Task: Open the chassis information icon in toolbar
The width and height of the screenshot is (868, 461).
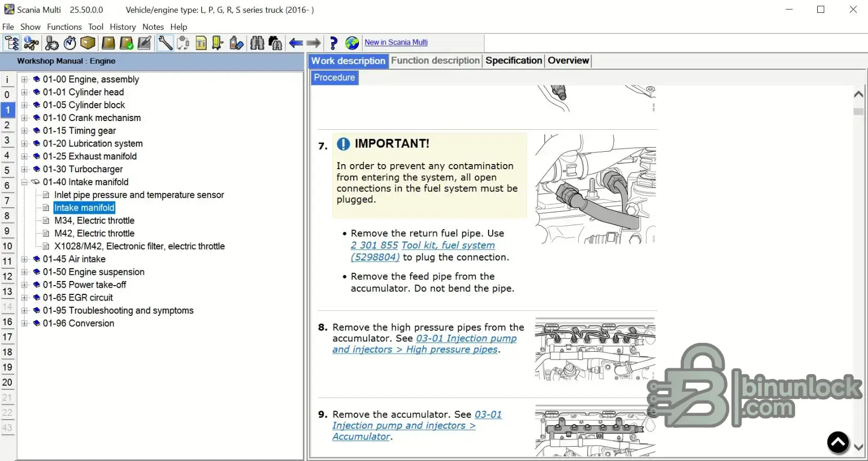Action: tap(31, 43)
